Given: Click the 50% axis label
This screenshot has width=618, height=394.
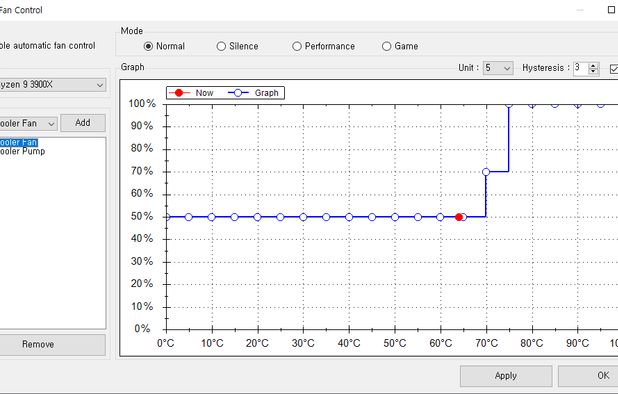Looking at the screenshot, I should [x=142, y=216].
